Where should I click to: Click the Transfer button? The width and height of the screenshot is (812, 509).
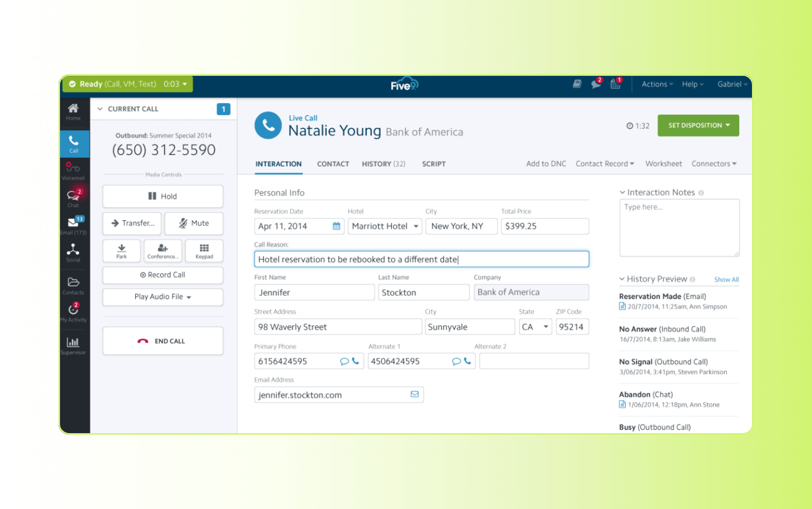click(132, 223)
